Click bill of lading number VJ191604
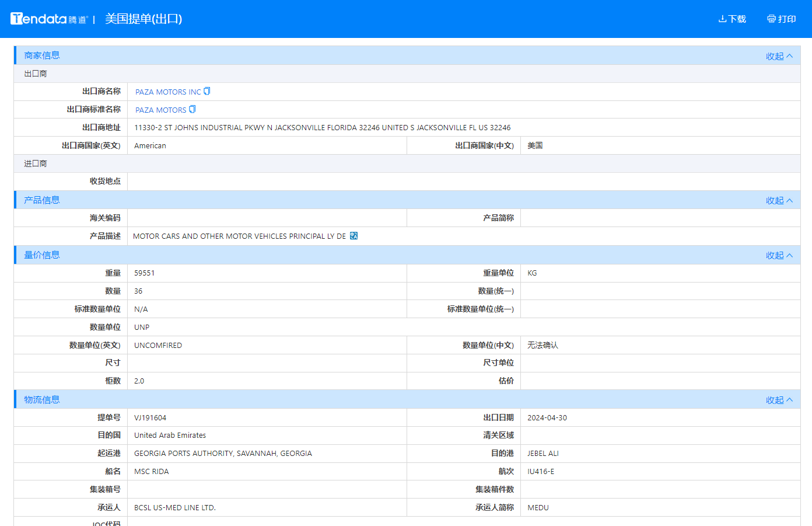Viewport: 812px width, 526px height. coord(150,418)
